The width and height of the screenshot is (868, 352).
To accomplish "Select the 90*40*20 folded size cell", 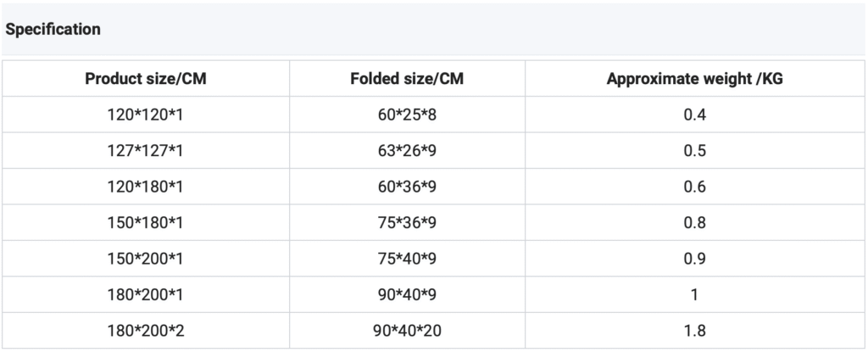I will click(407, 331).
